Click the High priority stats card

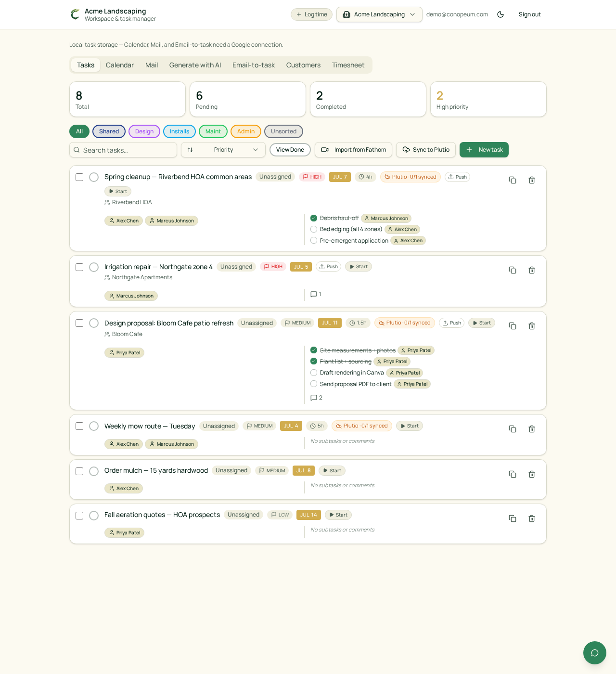[x=488, y=99]
